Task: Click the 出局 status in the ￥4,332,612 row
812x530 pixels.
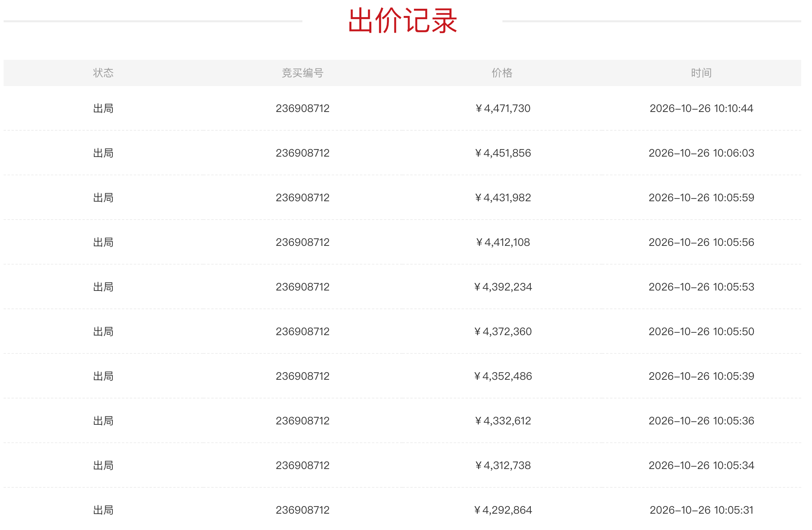Action: pyautogui.click(x=103, y=421)
